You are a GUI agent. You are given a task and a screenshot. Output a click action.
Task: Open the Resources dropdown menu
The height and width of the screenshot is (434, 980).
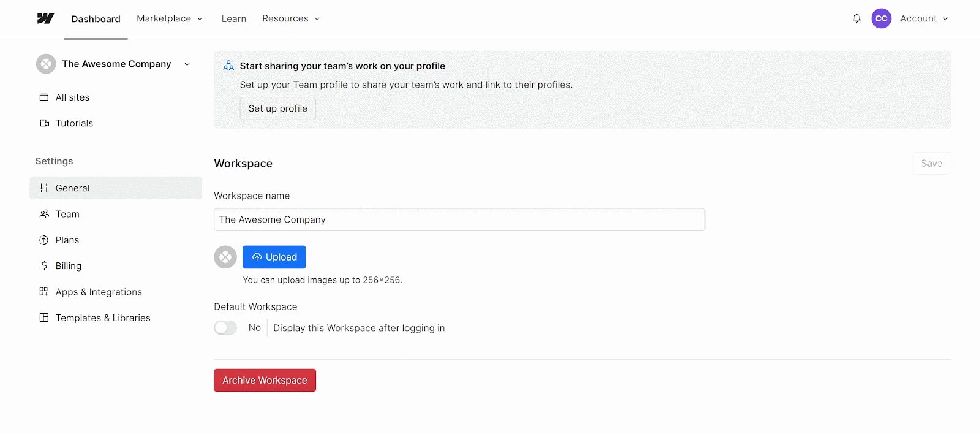[290, 18]
